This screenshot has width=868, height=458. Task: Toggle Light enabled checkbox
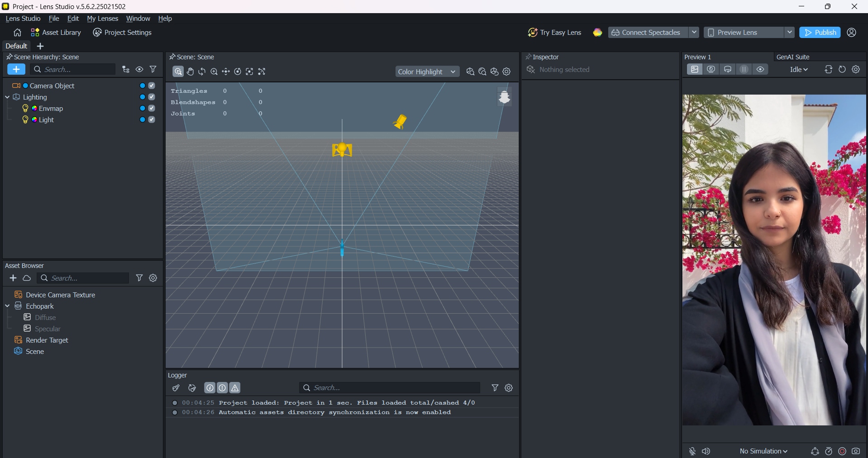coord(152,119)
